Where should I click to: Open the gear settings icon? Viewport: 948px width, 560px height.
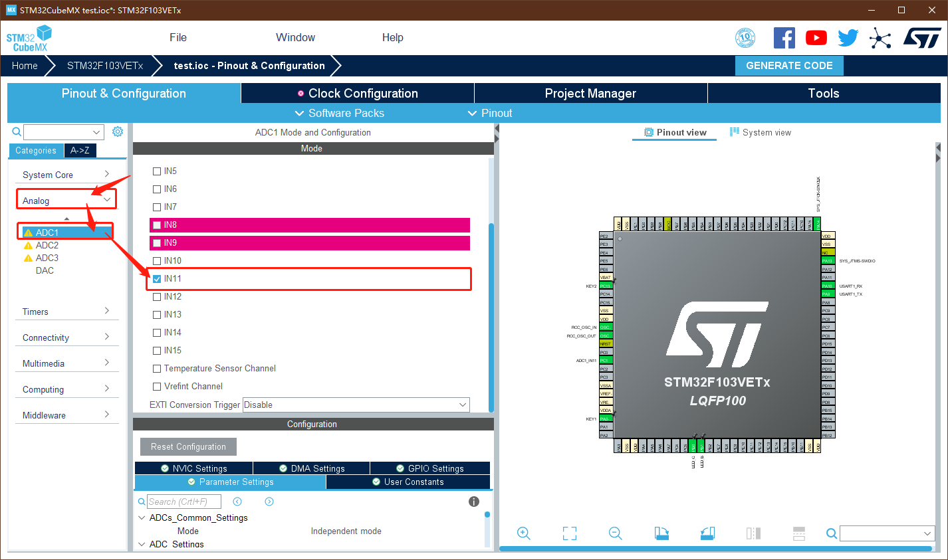(x=118, y=132)
